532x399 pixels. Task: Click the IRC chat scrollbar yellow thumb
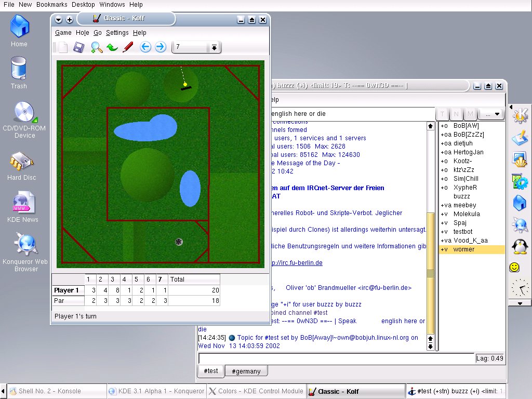tap(430, 273)
